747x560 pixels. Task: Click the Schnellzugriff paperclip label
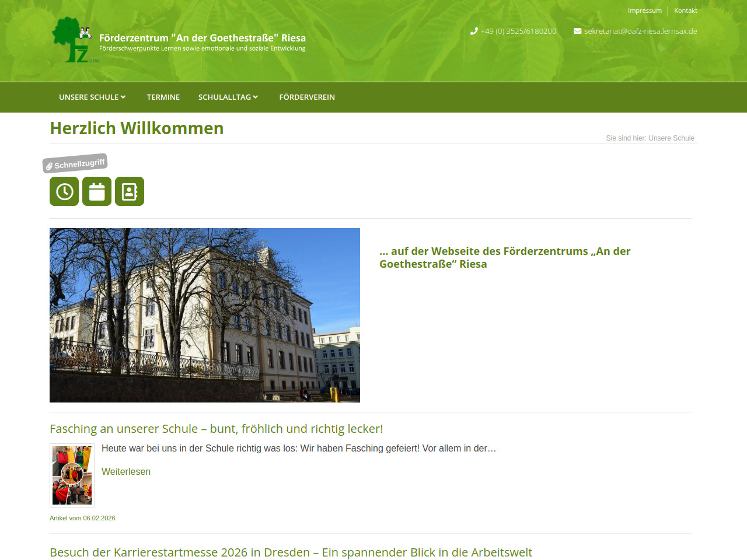75,164
